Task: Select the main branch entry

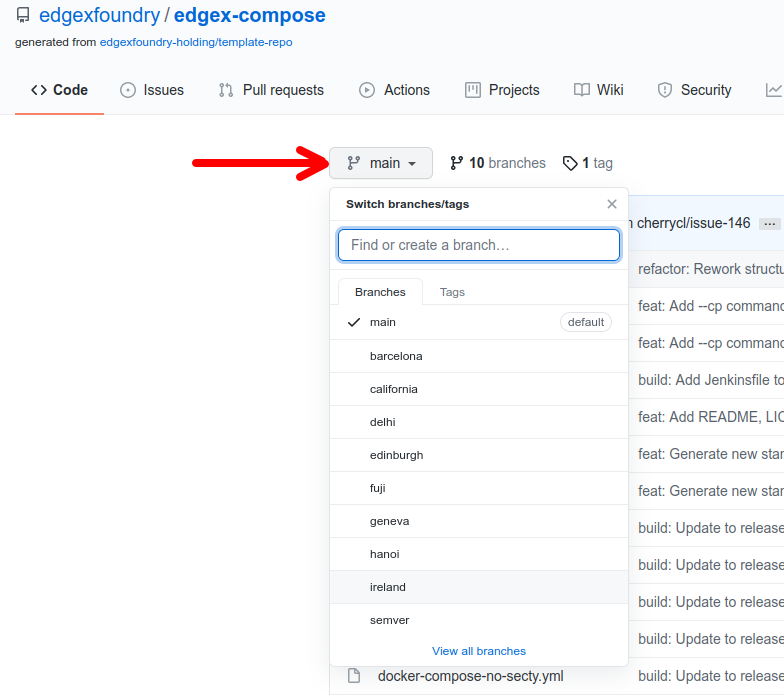Action: point(479,322)
